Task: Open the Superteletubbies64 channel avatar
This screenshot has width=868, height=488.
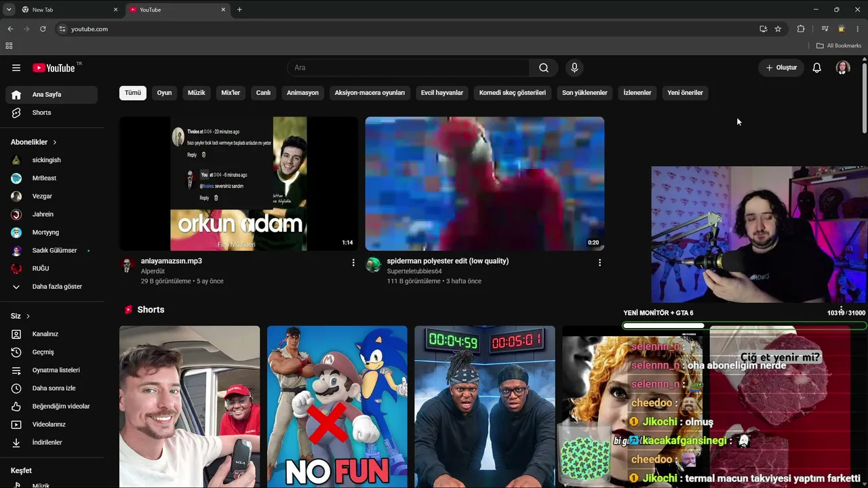Action: (374, 264)
